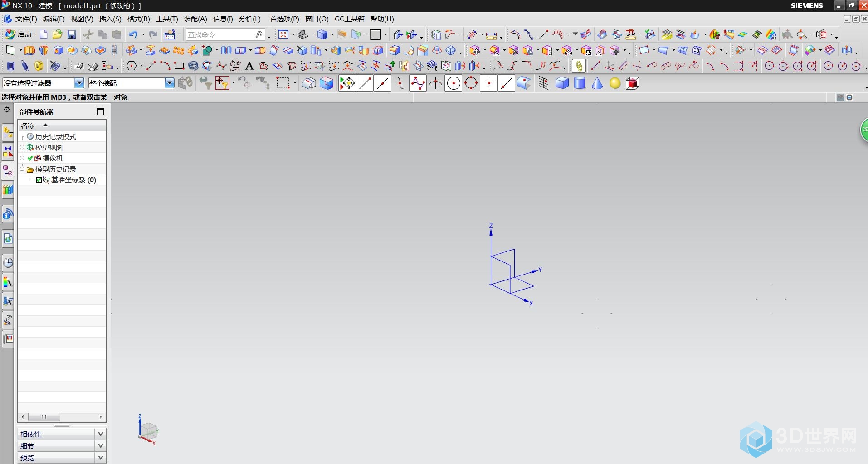Image resolution: width=868 pixels, height=464 pixels.
Task: Open the Assembly Navigator sidebar tab
Action: pos(8,132)
